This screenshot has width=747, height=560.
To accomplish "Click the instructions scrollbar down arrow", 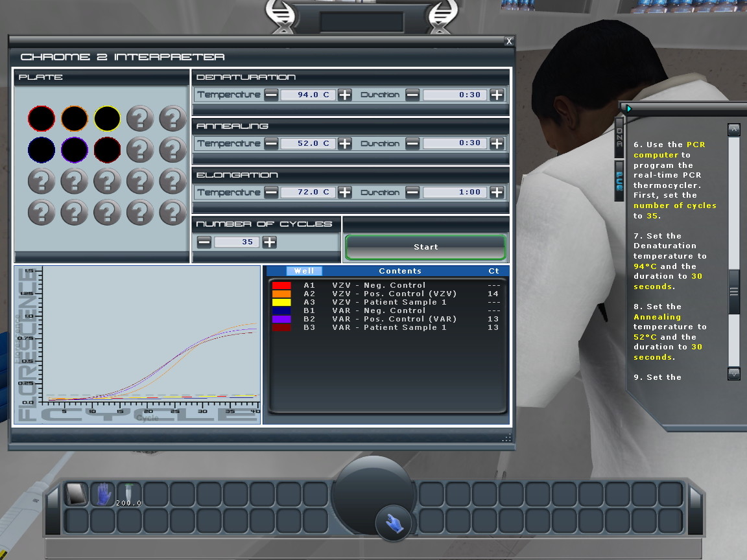I will [x=733, y=373].
